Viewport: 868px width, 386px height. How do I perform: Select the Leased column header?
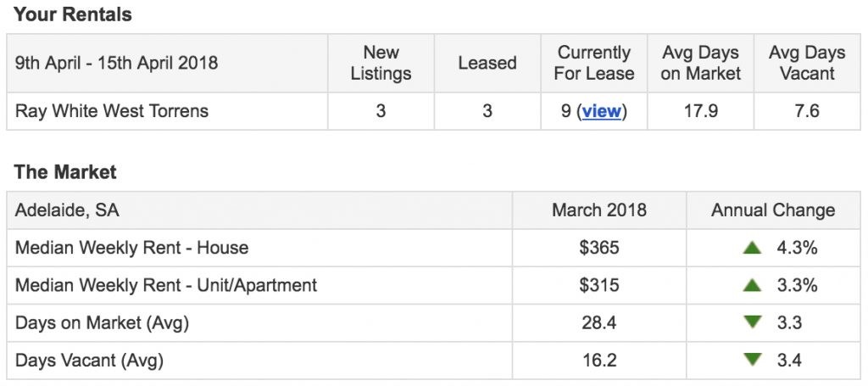pos(487,63)
